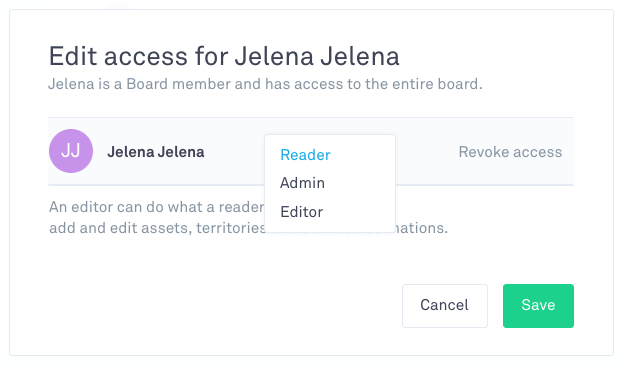Grant Admin permissions via the popup list

click(x=302, y=183)
